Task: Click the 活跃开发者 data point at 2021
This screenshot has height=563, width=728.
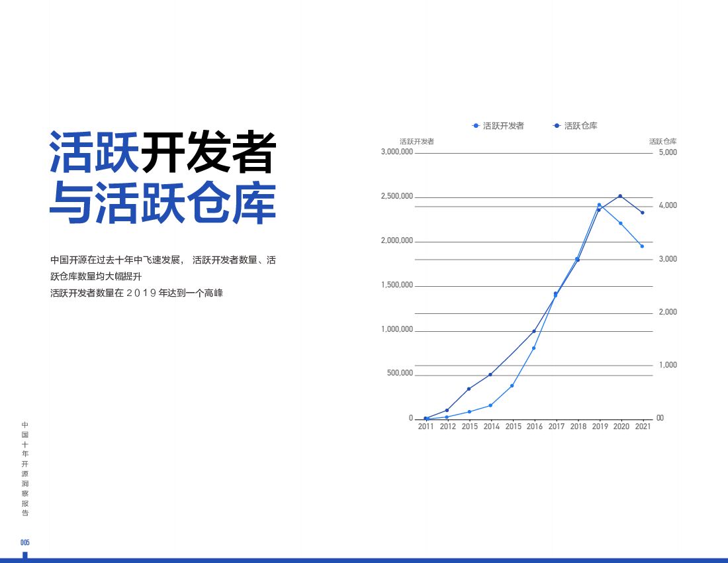Action: (642, 246)
